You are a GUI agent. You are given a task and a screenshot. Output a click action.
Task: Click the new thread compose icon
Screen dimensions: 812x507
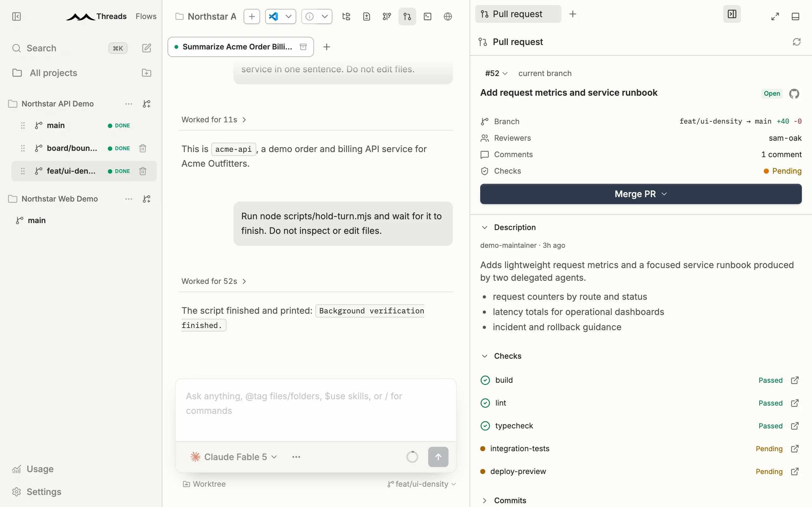[x=147, y=48]
